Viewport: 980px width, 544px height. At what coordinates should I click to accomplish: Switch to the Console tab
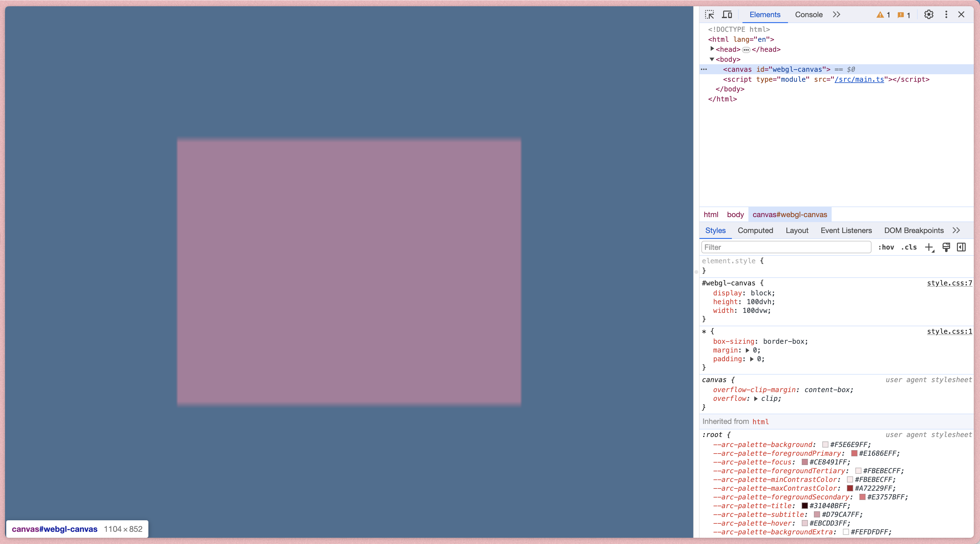pyautogui.click(x=809, y=14)
